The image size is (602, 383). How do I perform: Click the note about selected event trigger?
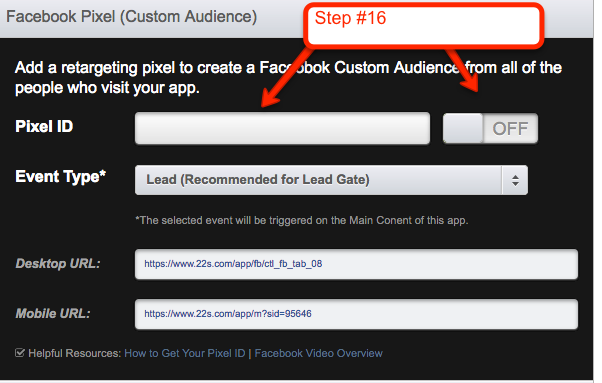point(302,220)
